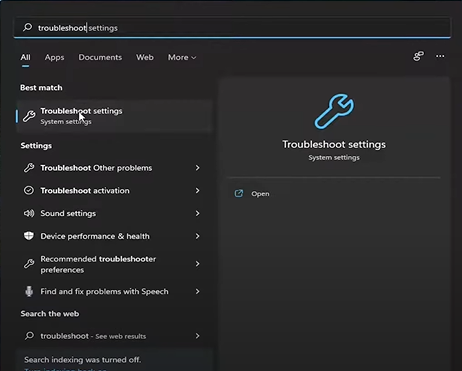Click shield icon for Device performance
This screenshot has width=462, height=371.
click(x=29, y=236)
